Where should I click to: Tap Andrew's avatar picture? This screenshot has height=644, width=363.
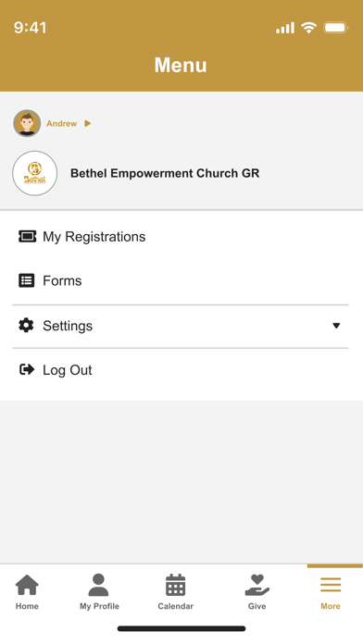click(x=27, y=123)
